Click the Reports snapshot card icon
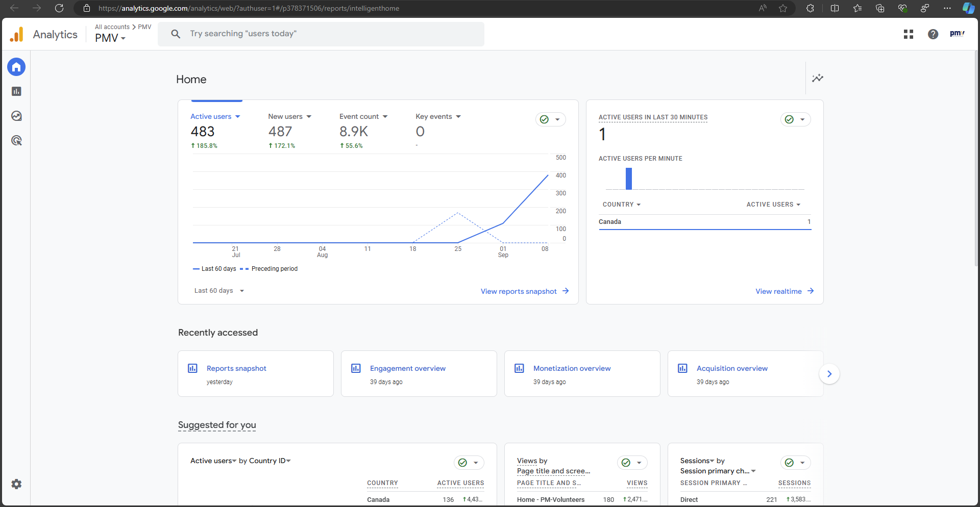The width and height of the screenshot is (980, 507). 192,368
